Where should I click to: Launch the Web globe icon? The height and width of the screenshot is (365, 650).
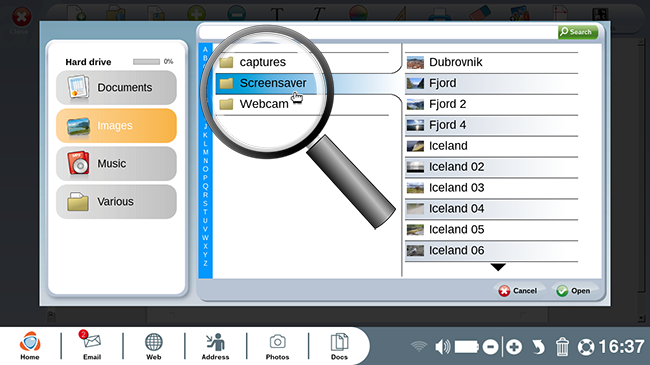click(153, 345)
